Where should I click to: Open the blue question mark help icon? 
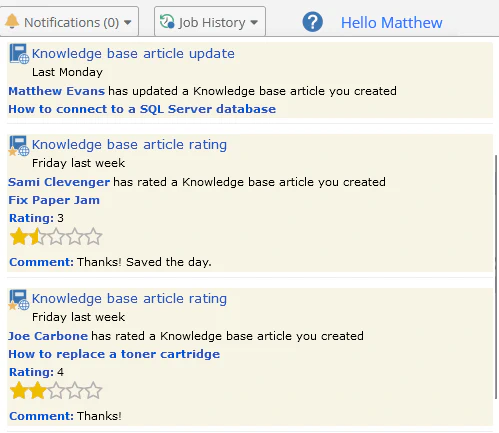[x=312, y=22]
